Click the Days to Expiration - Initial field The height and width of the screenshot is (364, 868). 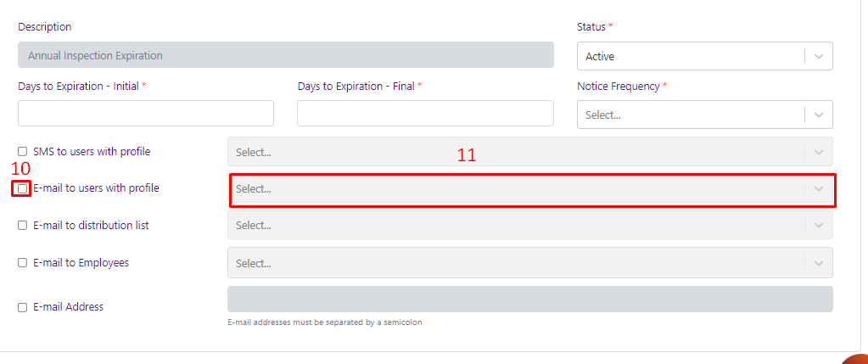coord(146,114)
